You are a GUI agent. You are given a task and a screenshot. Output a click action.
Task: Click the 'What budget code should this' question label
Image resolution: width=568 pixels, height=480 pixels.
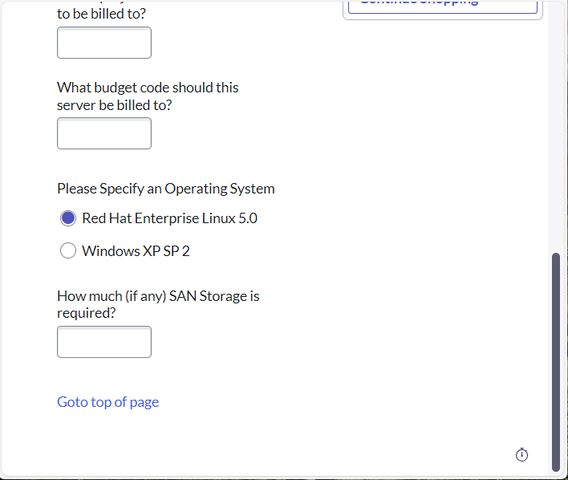pos(148,88)
